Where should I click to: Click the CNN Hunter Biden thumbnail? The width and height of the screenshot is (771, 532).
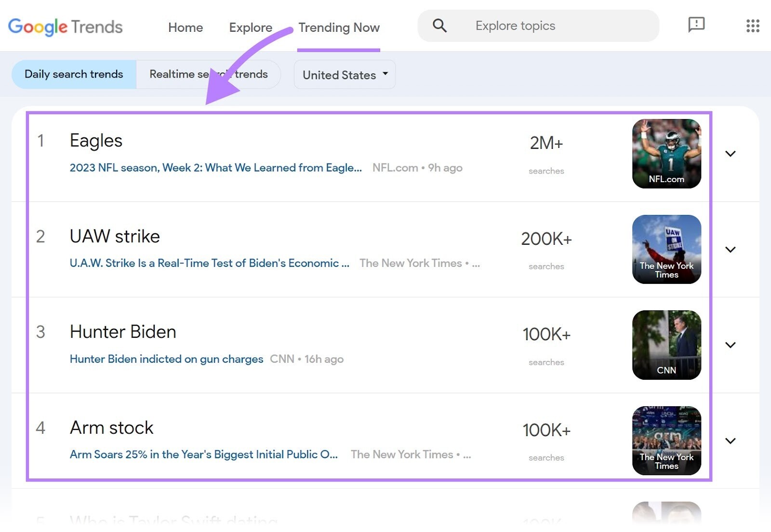(x=666, y=345)
